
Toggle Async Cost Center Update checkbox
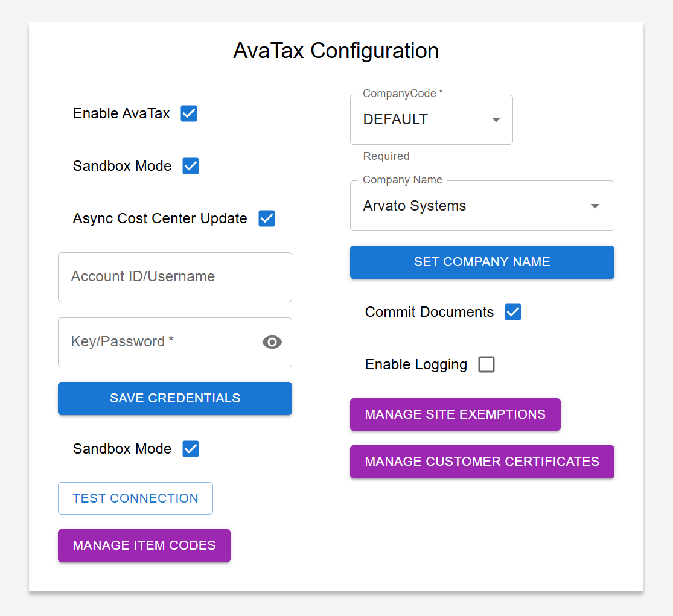coord(267,218)
